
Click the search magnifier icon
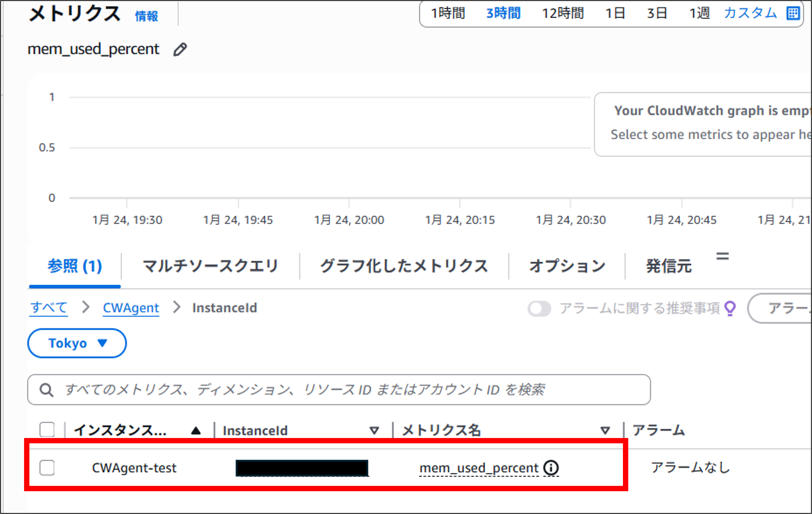tap(47, 390)
